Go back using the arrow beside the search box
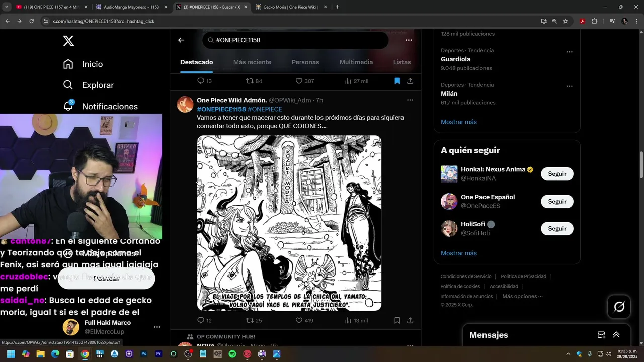 tap(181, 40)
